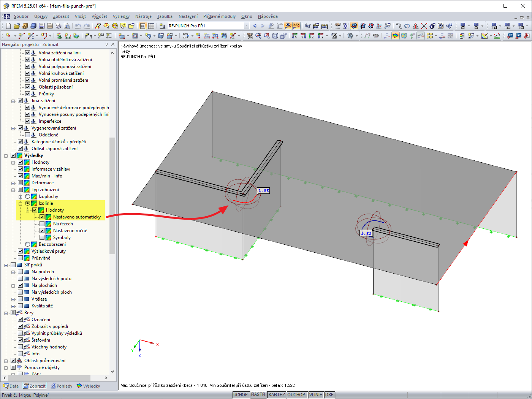Image resolution: width=532 pixels, height=399 pixels.
Task: Click the navigator horizontal scrollbar thumb
Action: pos(49,378)
